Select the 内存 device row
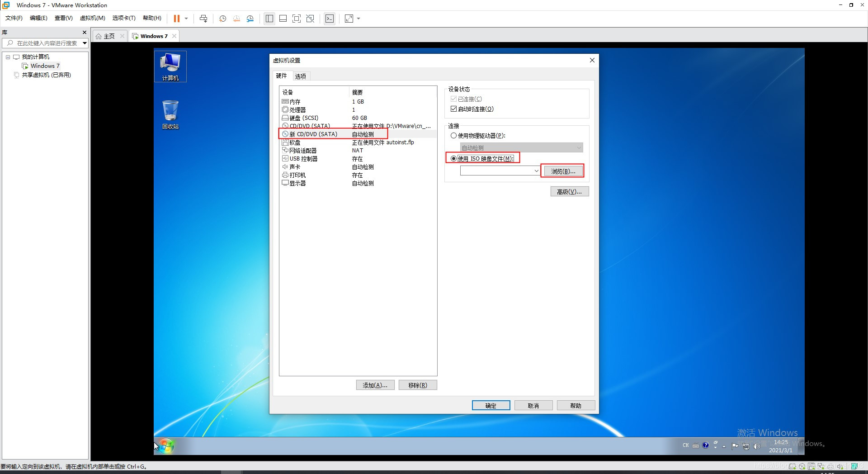868x474 pixels. click(358, 102)
